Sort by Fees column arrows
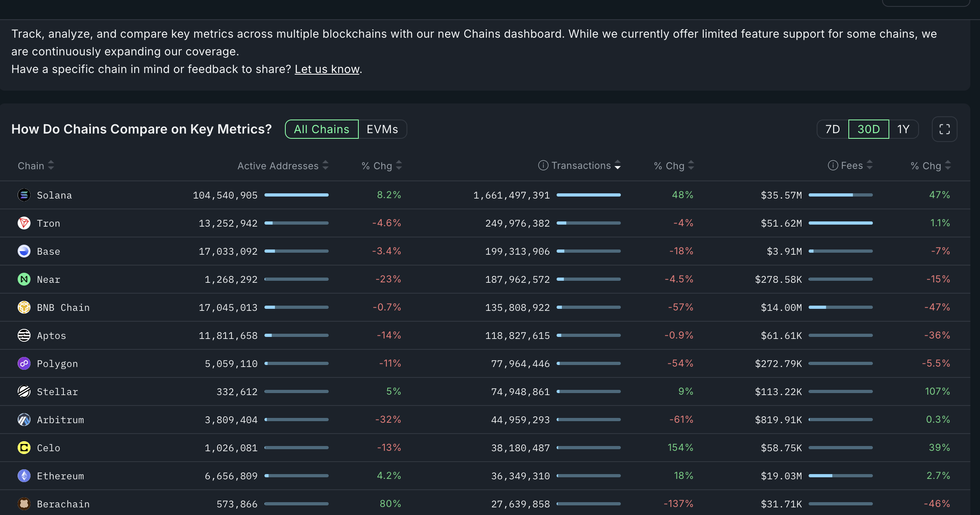This screenshot has width=980, height=515. (x=870, y=165)
